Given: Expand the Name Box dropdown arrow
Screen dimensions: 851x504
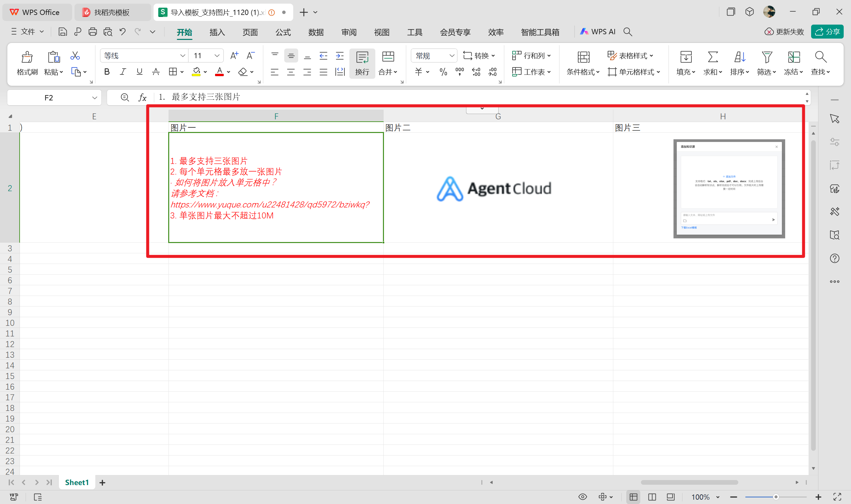Looking at the screenshot, I should pyautogui.click(x=94, y=98).
